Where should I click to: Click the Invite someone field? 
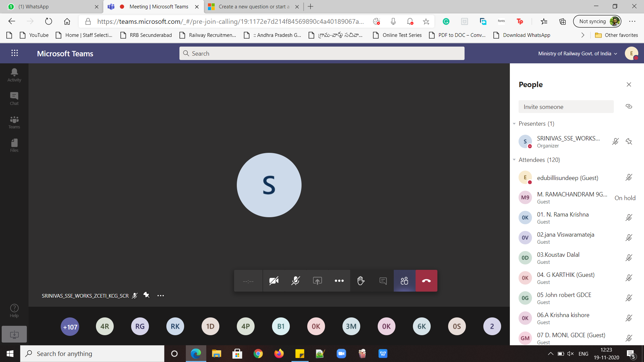click(566, 107)
